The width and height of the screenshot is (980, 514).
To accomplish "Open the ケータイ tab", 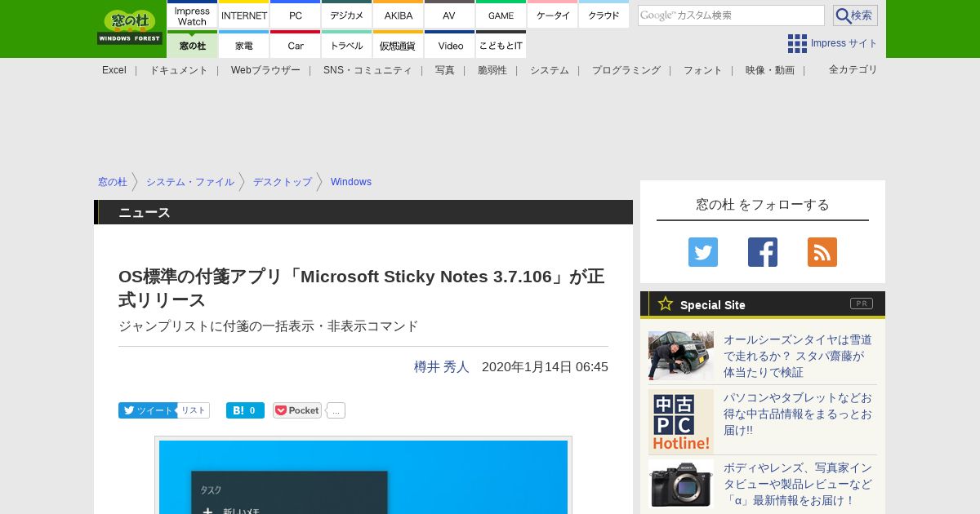I will (553, 16).
